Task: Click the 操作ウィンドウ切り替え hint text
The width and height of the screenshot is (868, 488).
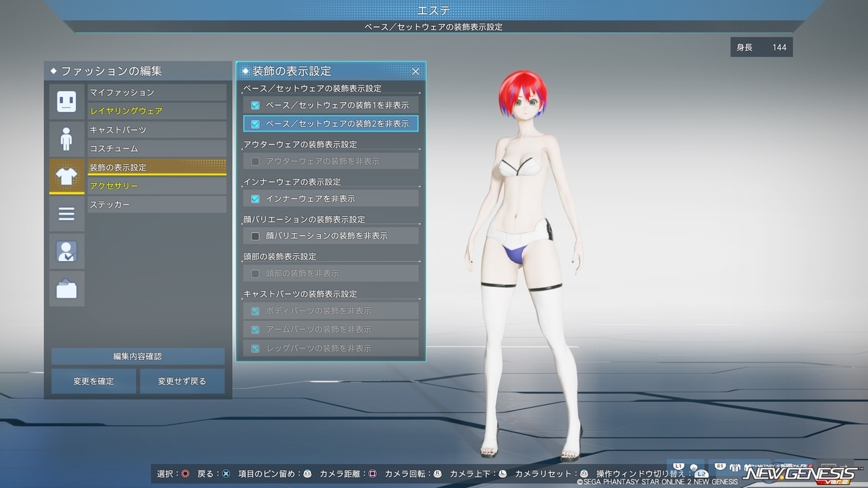Action: pos(640,474)
